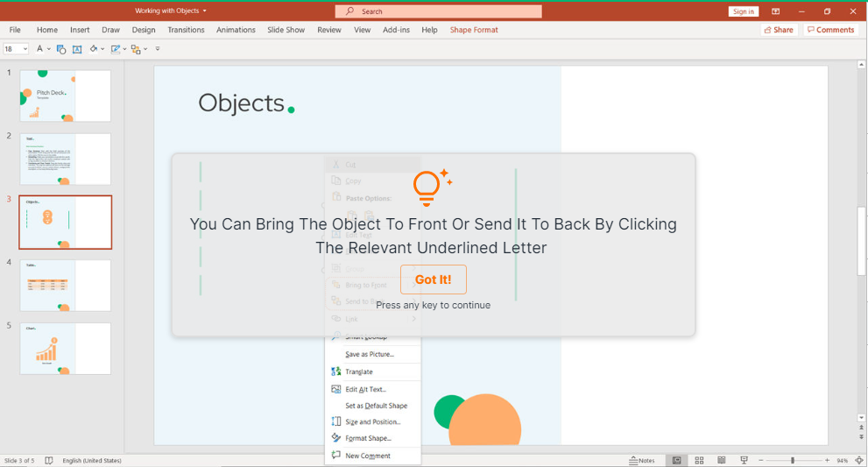Click the zoom in plus button

click(x=827, y=460)
